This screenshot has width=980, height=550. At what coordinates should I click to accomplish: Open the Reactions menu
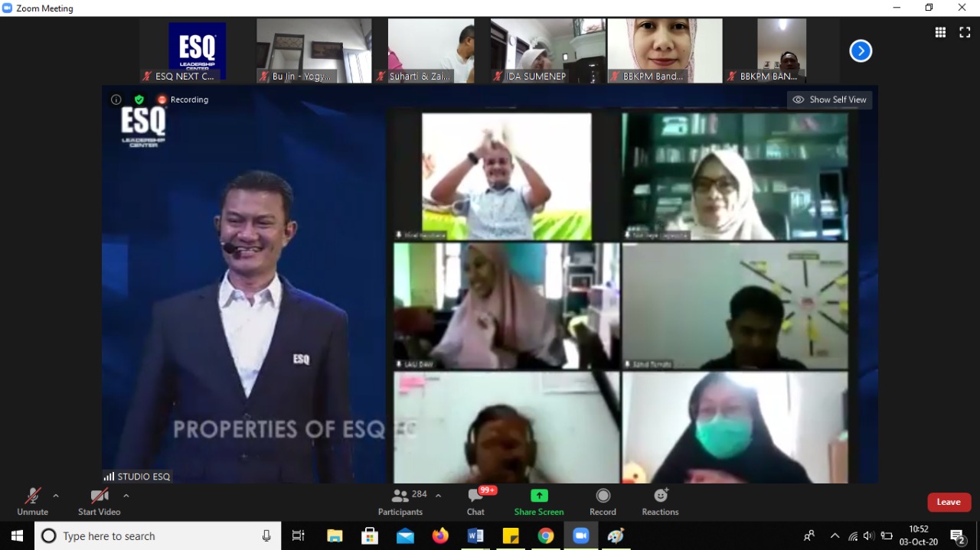point(660,502)
